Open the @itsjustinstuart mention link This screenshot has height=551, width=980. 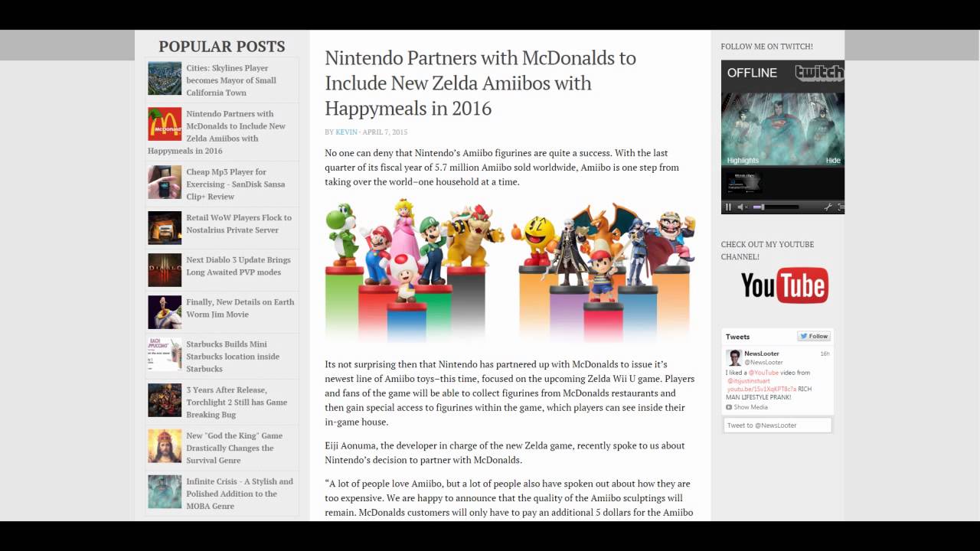749,380
